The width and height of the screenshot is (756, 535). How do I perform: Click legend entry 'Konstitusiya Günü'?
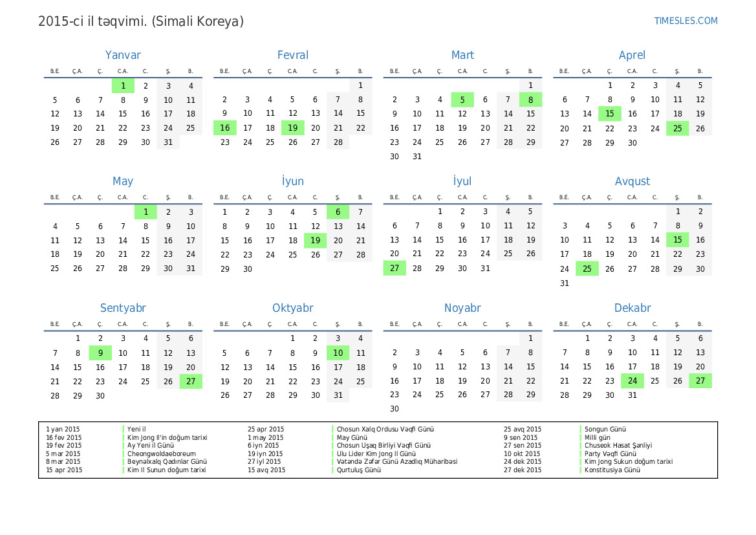pos(612,470)
